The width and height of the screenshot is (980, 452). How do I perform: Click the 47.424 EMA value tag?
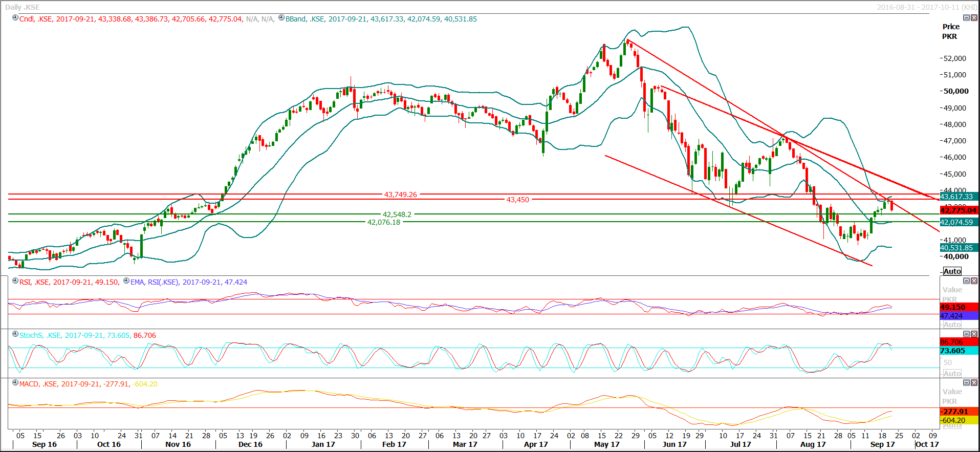(960, 316)
